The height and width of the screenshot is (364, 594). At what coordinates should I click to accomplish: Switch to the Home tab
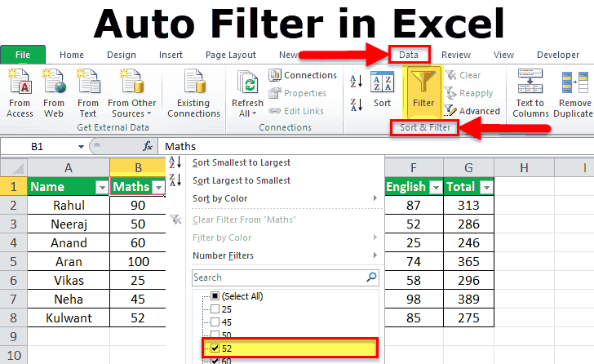72,55
